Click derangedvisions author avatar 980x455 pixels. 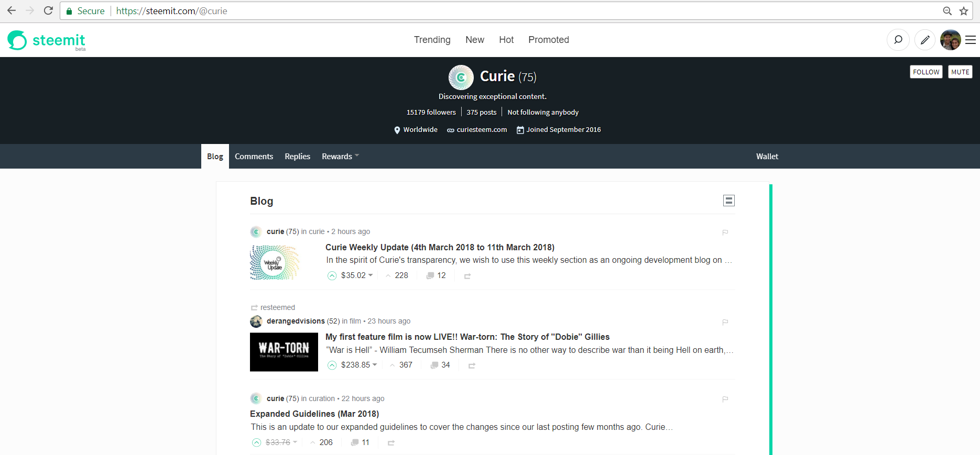pos(256,321)
